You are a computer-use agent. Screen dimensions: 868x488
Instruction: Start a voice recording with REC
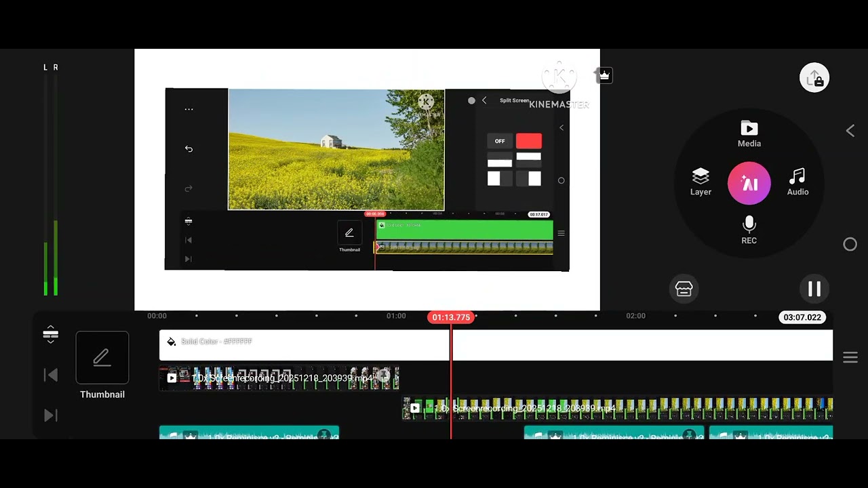tap(749, 230)
